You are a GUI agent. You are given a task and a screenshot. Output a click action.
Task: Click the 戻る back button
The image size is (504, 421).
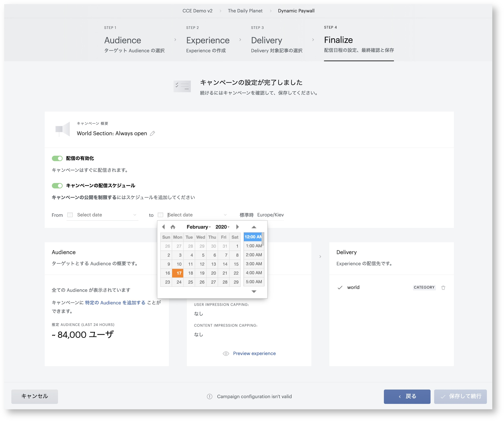tap(407, 397)
